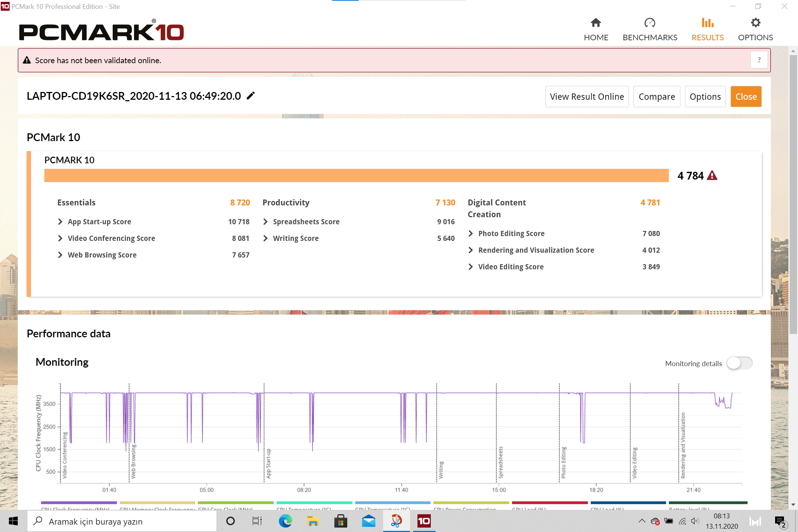Open the BENCHMARKS gauge icon
The image size is (798, 532).
(649, 23)
